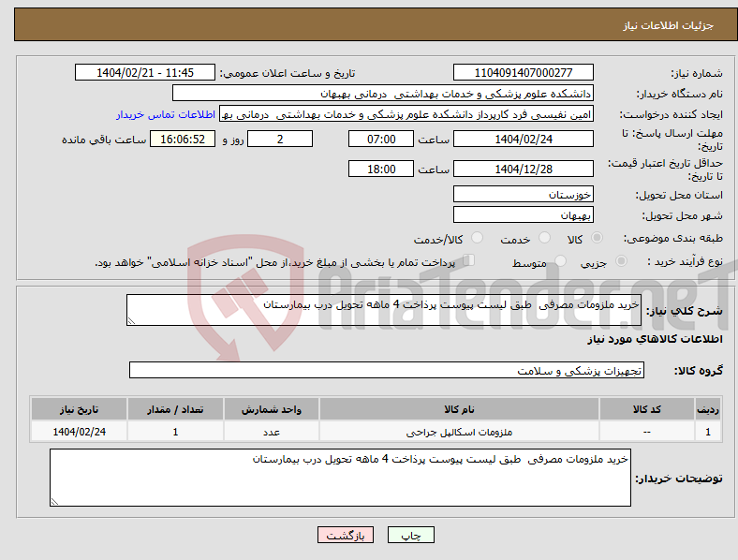Click the نام دستگاه خریدار field
This screenshot has height=560, width=738.
point(383,93)
